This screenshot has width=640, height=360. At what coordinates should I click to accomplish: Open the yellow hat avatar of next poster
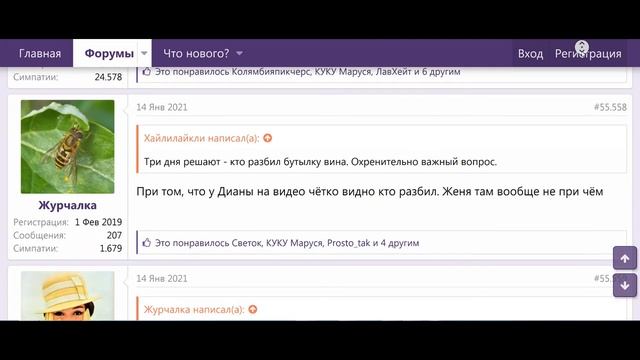pyautogui.click(x=68, y=296)
